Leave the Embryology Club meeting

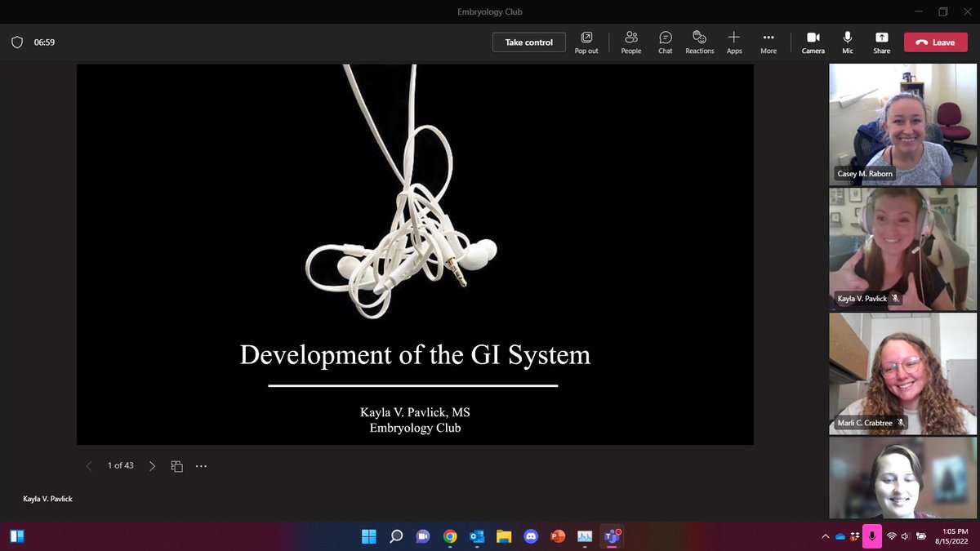935,42
